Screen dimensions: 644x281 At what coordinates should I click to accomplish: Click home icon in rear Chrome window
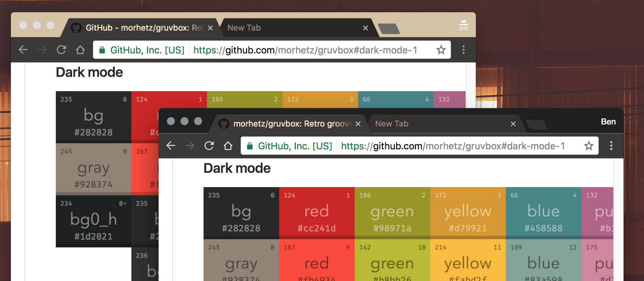click(x=80, y=50)
